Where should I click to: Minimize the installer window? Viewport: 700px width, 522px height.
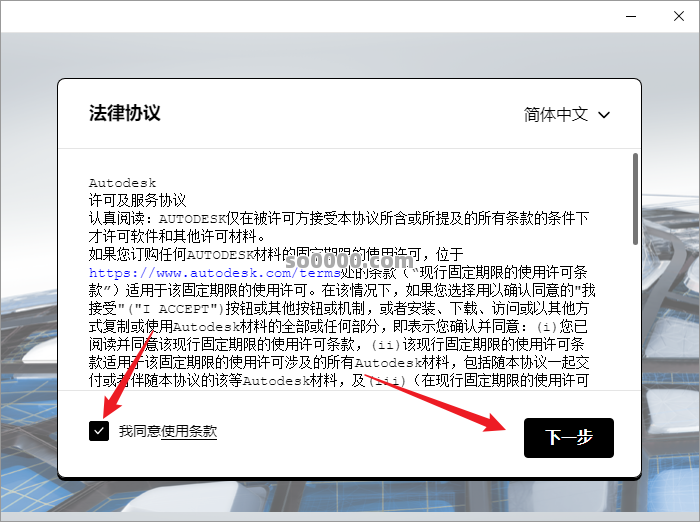(630, 16)
